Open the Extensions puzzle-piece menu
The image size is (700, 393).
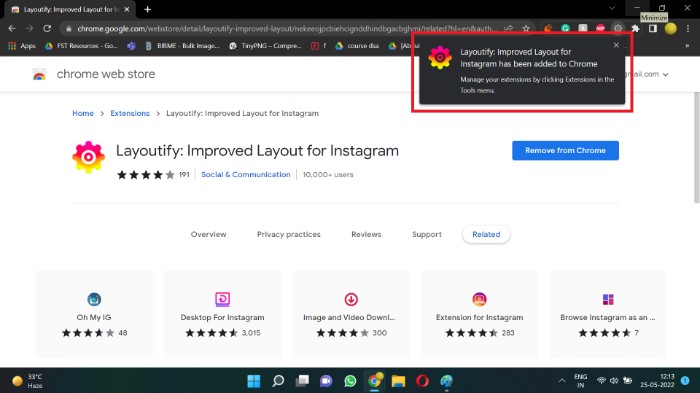coord(635,28)
